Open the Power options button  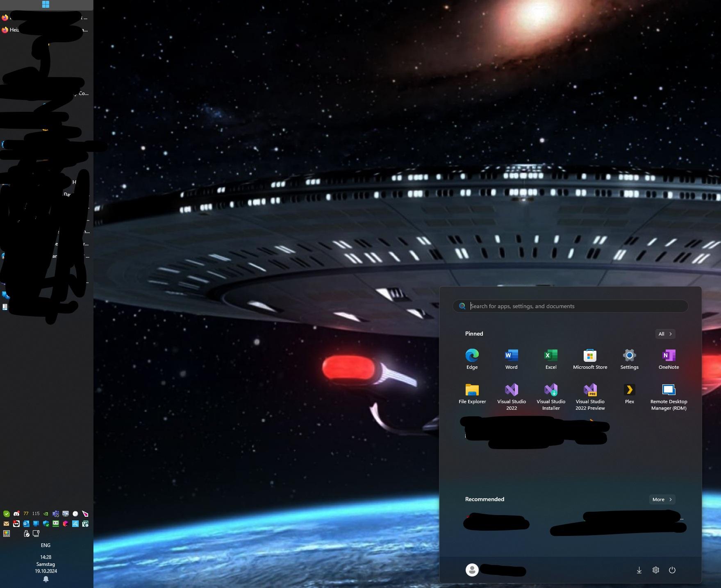click(x=672, y=570)
